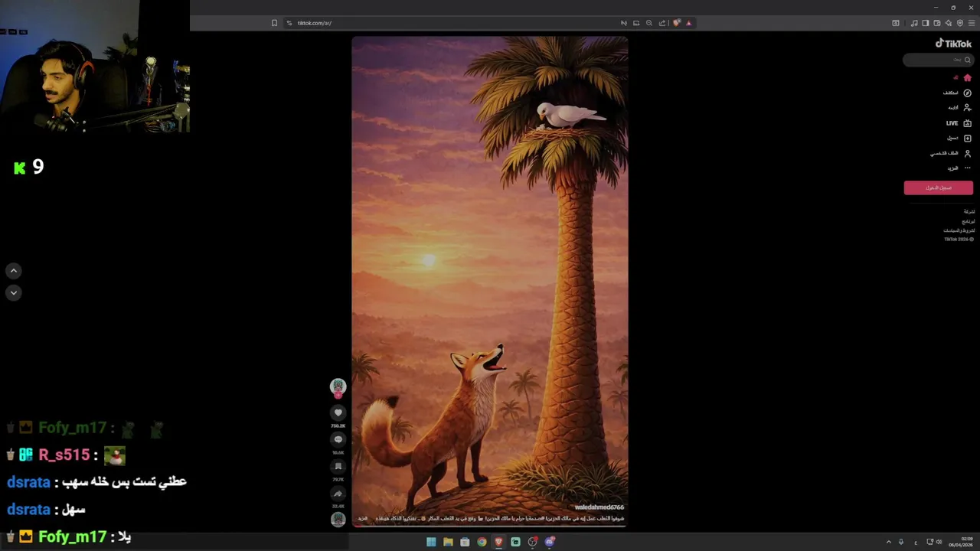980x551 pixels.
Task: Click the browser bookmark icon left of URL
Action: click(274, 23)
